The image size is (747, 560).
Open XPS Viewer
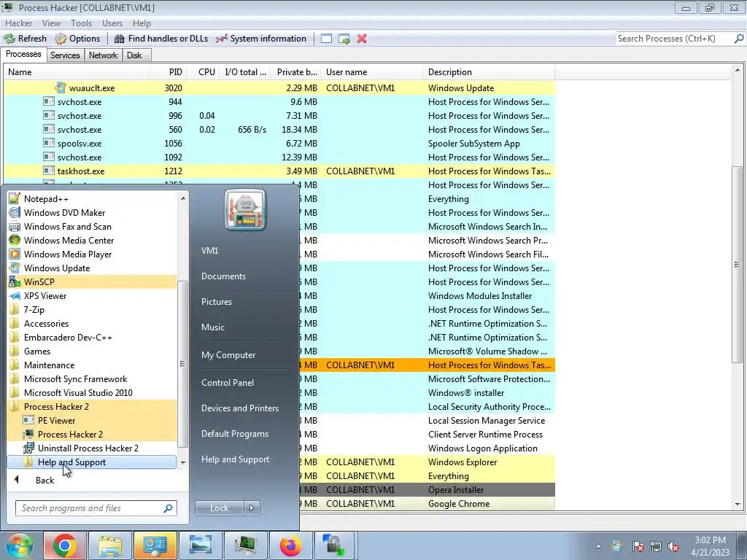(x=93, y=295)
